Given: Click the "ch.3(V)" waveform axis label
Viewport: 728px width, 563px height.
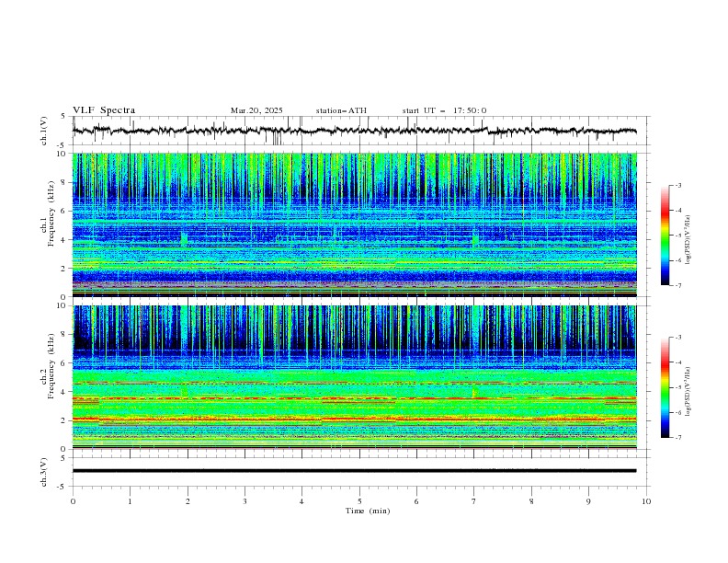Looking at the screenshot, I should (x=44, y=472).
